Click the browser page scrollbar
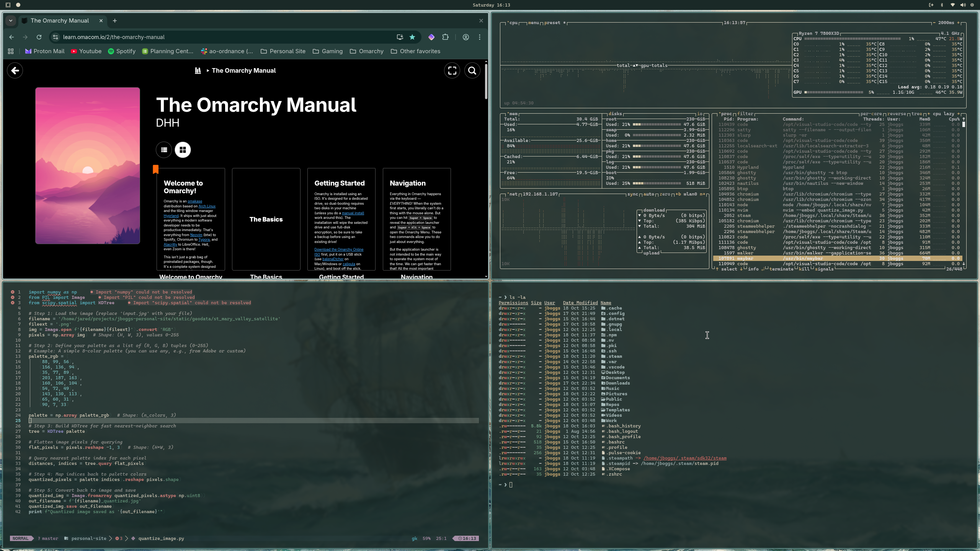The width and height of the screenshot is (980, 551). (486, 81)
